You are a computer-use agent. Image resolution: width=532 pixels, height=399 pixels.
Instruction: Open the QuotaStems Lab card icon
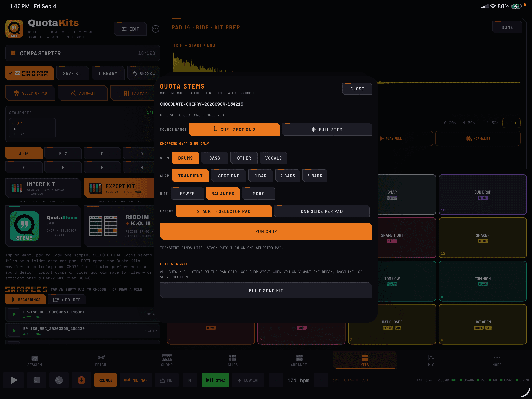coord(24,226)
